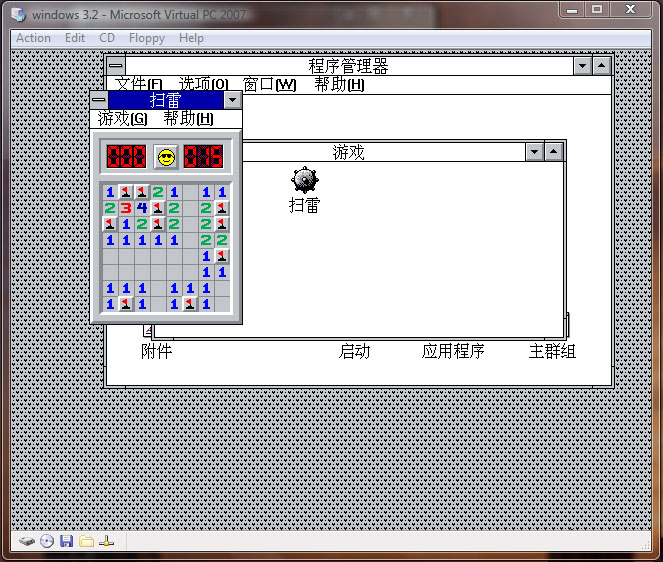Screen dimensions: 663x562
Task: Click the dark blue 4 cell in Minesweeper
Action: (x=142, y=208)
